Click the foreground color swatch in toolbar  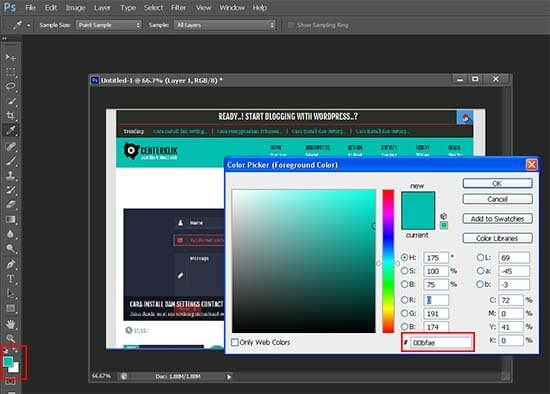(x=8, y=361)
